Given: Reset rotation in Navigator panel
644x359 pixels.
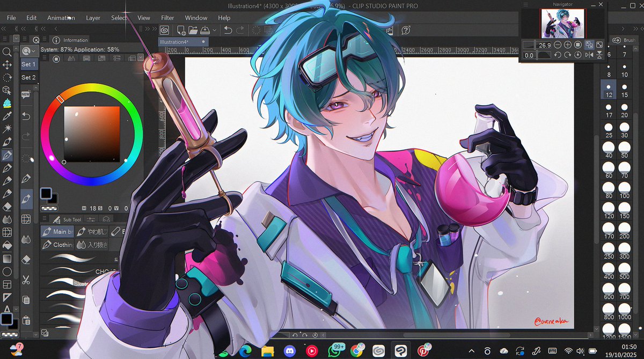Looking at the screenshot, I should click(x=578, y=55).
